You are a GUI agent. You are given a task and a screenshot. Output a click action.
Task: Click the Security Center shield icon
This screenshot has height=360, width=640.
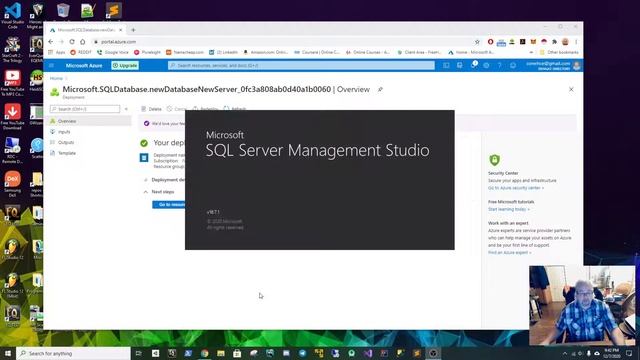coord(494,160)
